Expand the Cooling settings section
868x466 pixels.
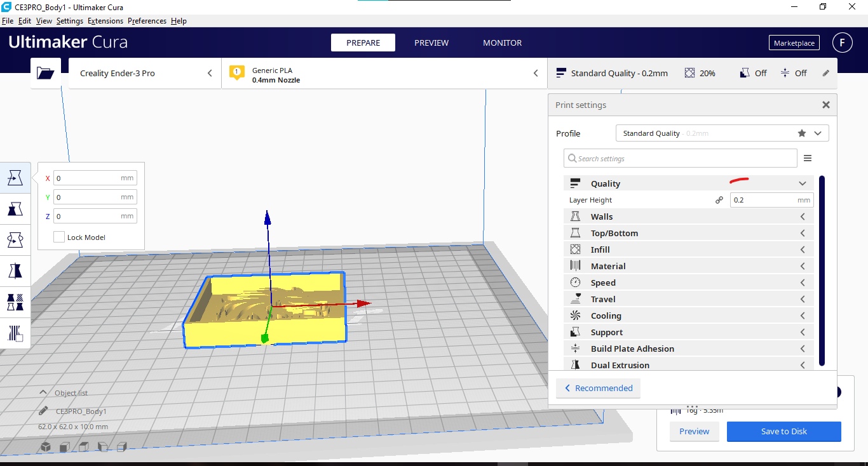688,316
